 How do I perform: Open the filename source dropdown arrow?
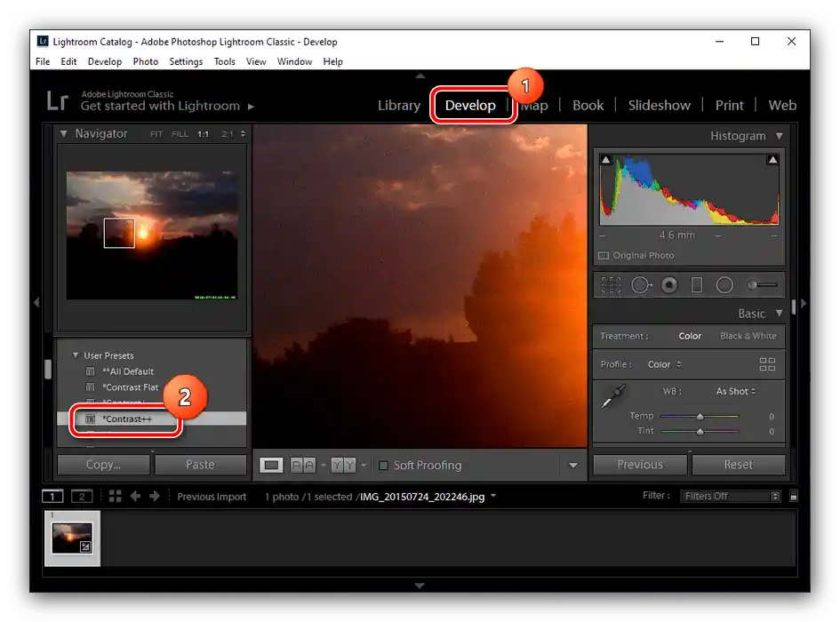[x=492, y=496]
